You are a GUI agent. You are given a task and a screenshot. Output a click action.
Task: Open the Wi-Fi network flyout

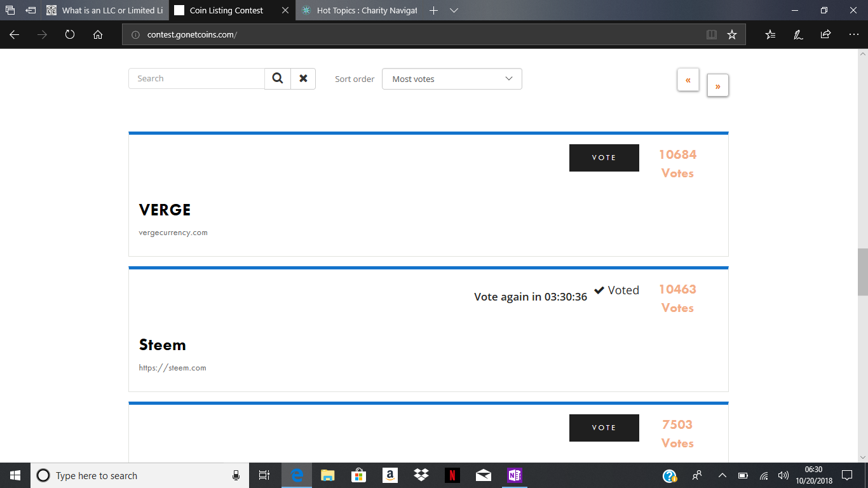[764, 475]
